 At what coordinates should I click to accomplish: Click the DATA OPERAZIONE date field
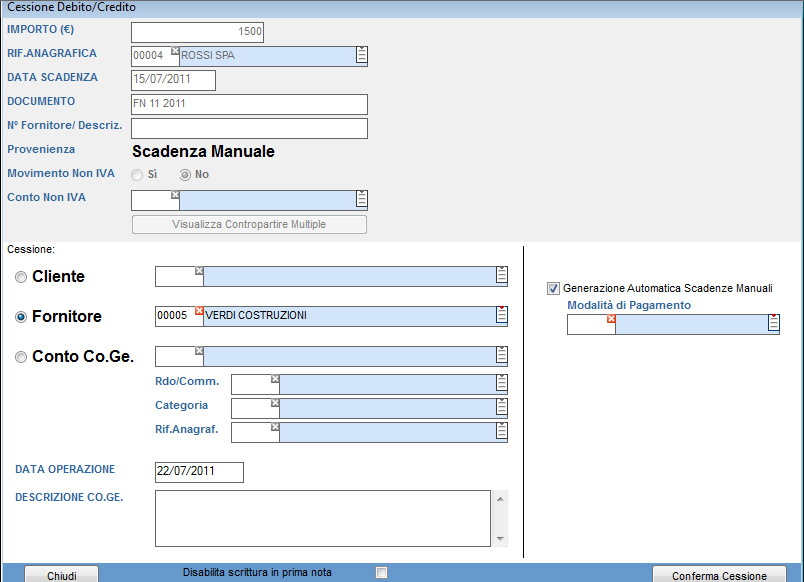(199, 472)
